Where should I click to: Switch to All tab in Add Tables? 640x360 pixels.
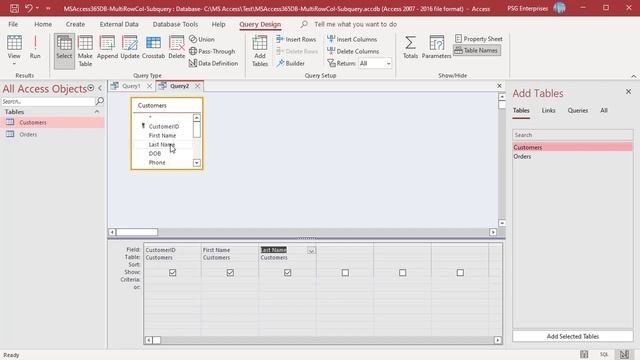(x=604, y=111)
